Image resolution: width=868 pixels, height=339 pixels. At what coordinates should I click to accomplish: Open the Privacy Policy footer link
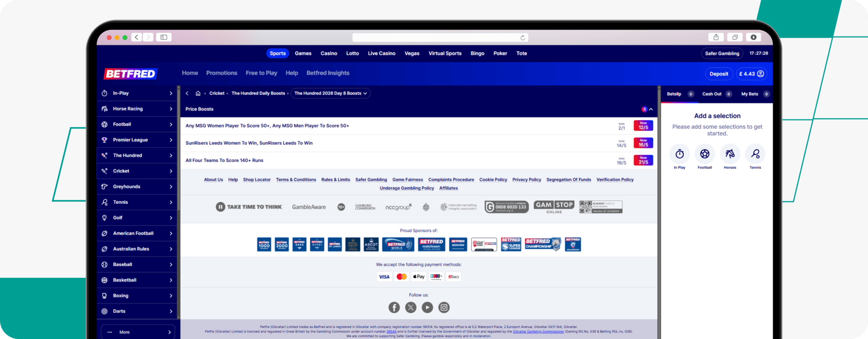(527, 180)
